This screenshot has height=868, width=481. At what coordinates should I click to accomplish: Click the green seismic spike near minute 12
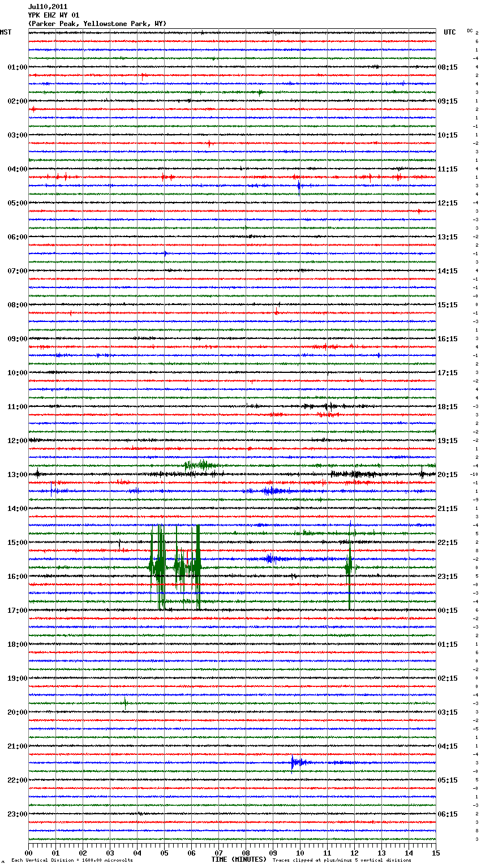pos(349,566)
